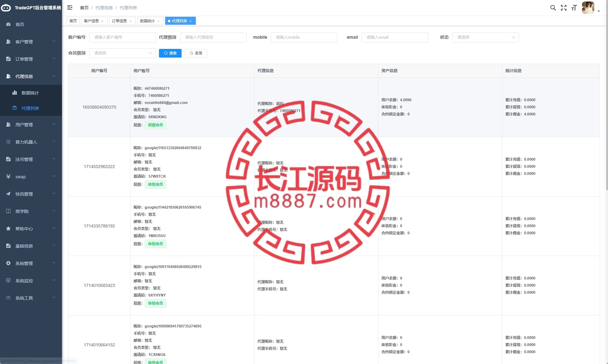Expand the 算力机器人 menu chevron
The width and height of the screenshot is (608, 364).
point(54,142)
